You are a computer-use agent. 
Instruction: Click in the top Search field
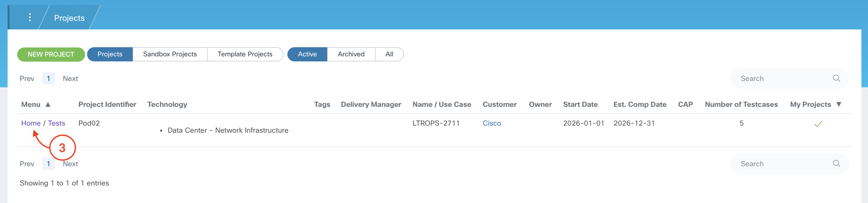782,79
